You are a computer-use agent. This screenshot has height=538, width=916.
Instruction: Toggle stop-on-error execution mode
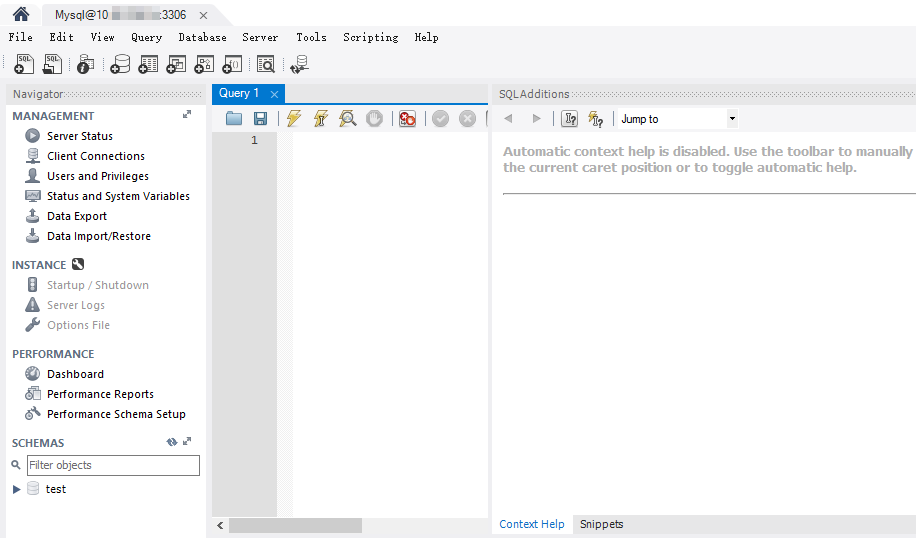pyautogui.click(x=407, y=119)
